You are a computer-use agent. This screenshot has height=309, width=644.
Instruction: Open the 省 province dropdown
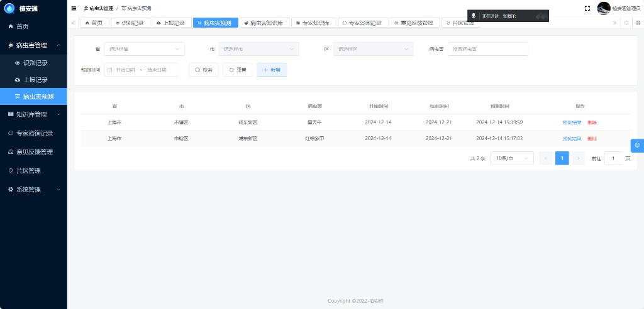[144, 49]
